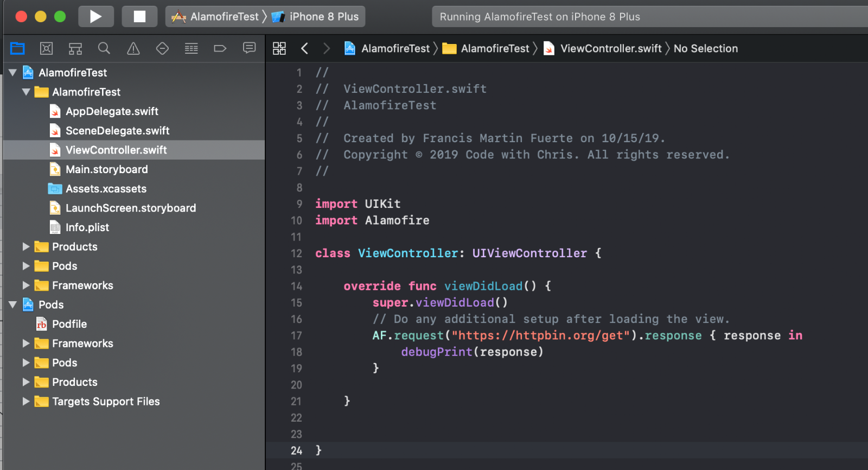The width and height of the screenshot is (868, 470).
Task: Go back in editor history
Action: click(x=305, y=48)
